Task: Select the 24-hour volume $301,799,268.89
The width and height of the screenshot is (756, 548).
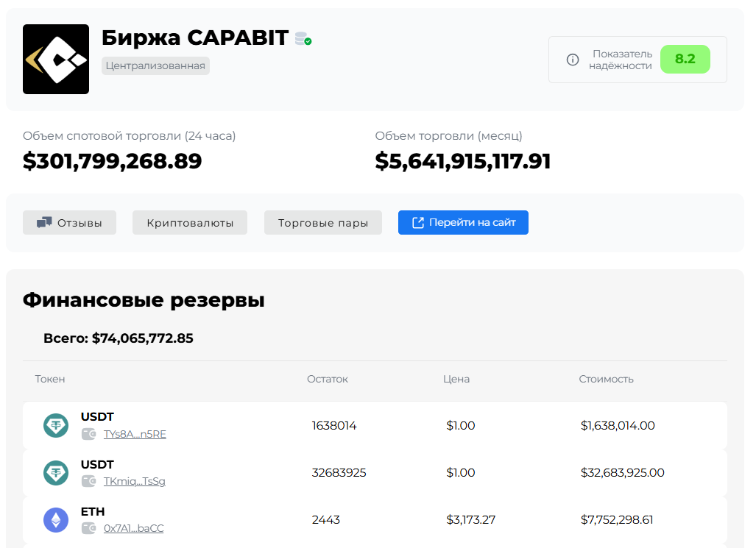Action: point(113,161)
